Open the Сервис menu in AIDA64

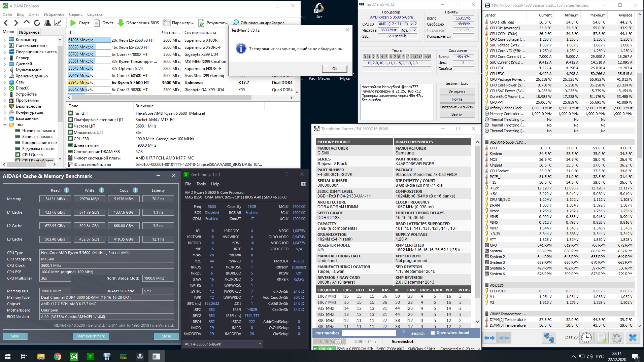coord(76,14)
